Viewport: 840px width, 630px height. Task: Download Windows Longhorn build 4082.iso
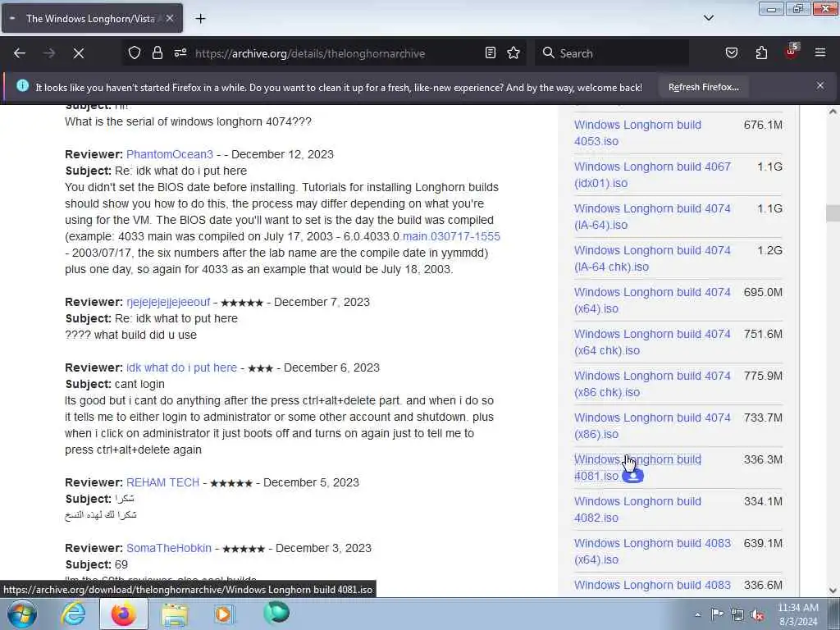tap(637, 509)
